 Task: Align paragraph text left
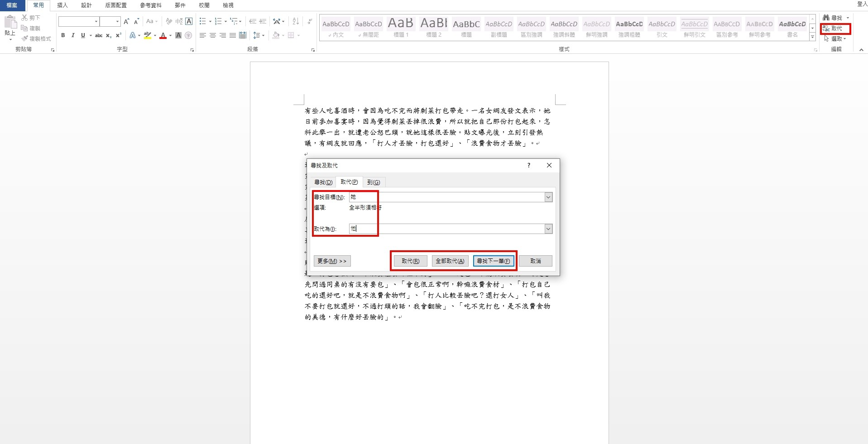click(x=203, y=35)
